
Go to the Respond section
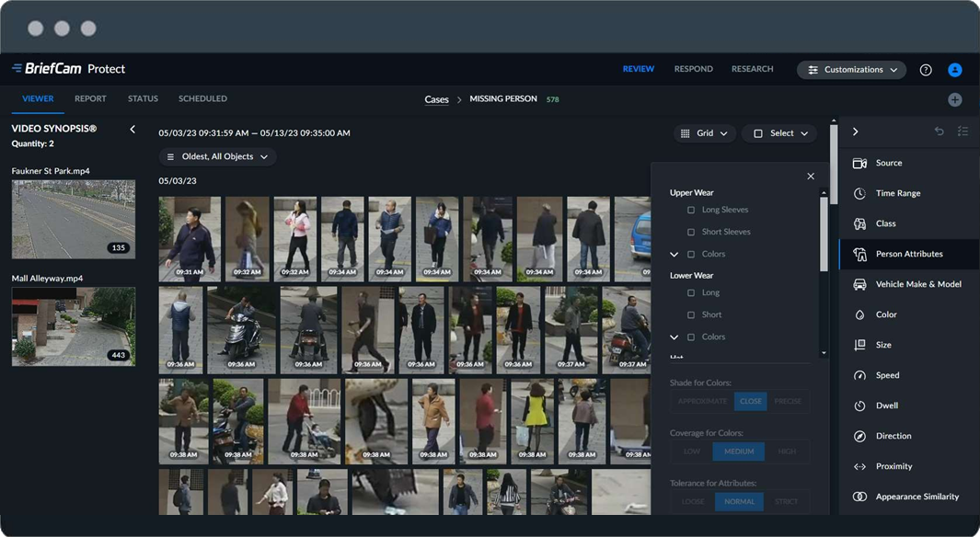pyautogui.click(x=693, y=69)
